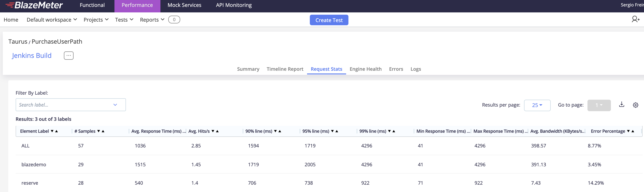The image size is (644, 192).
Task: Select the blazedemo row label
Action: 34,164
